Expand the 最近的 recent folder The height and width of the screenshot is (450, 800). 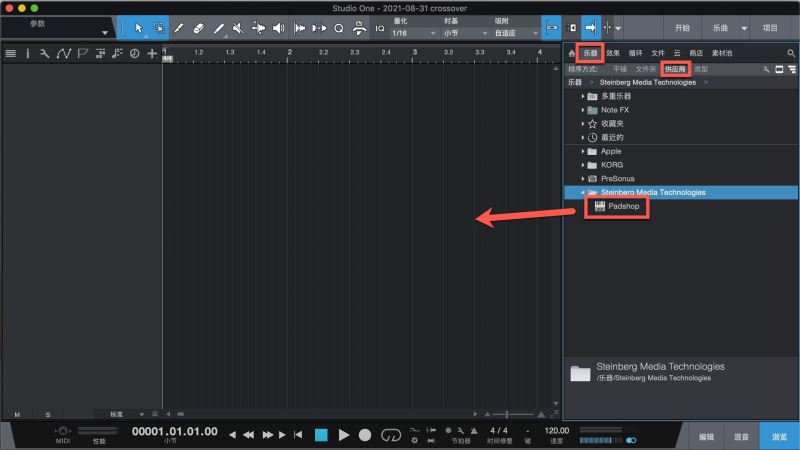tap(583, 137)
